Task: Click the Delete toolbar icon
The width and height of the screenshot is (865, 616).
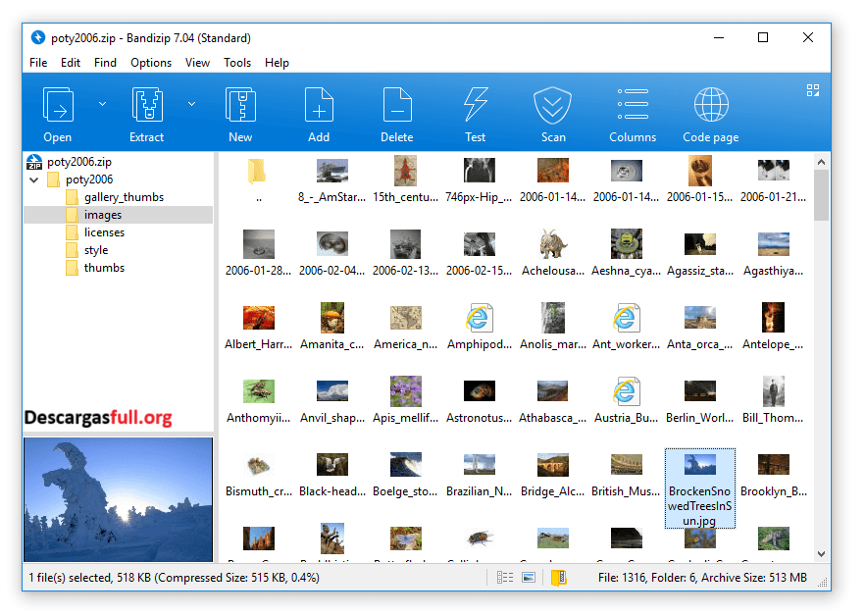Action: (397, 104)
